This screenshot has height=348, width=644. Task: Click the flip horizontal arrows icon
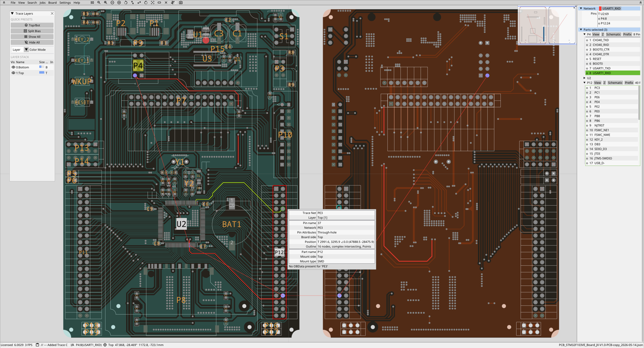click(139, 3)
